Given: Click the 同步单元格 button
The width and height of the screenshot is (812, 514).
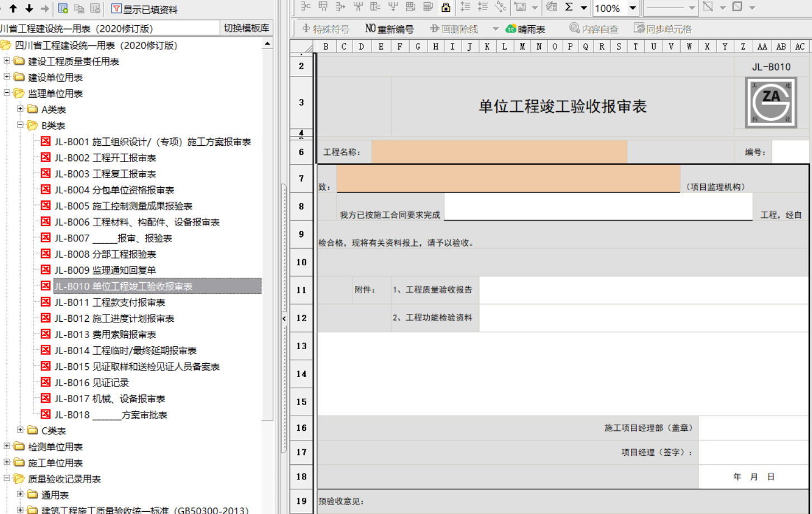Looking at the screenshot, I should click(663, 28).
